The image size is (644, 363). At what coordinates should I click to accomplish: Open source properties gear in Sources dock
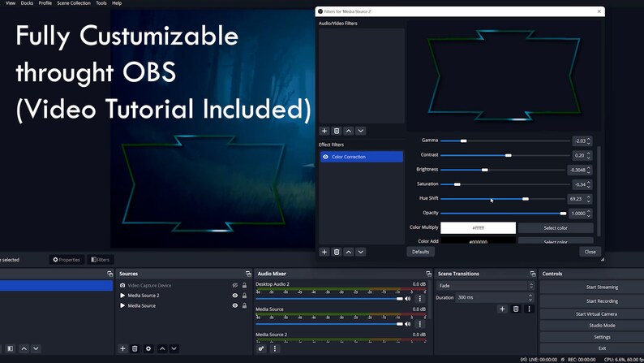coord(148,348)
